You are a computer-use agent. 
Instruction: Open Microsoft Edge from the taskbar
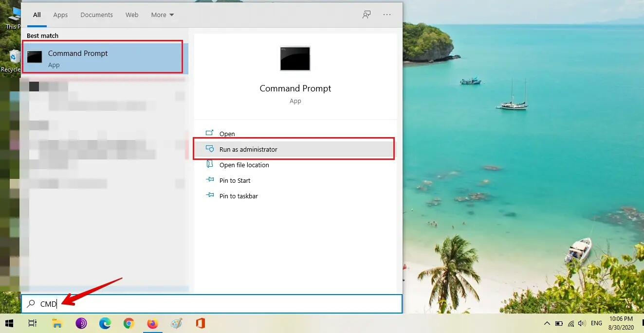pos(105,323)
